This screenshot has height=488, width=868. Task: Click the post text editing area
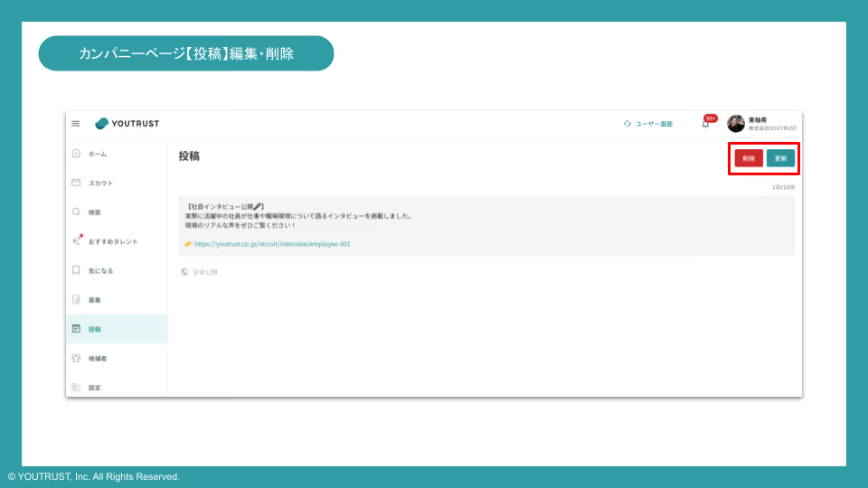click(486, 225)
